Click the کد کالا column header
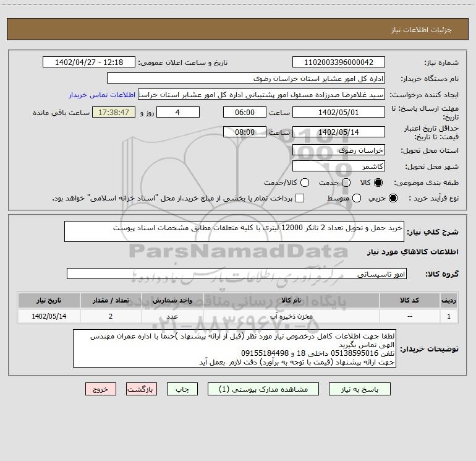The height and width of the screenshot is (461, 476). point(409,301)
